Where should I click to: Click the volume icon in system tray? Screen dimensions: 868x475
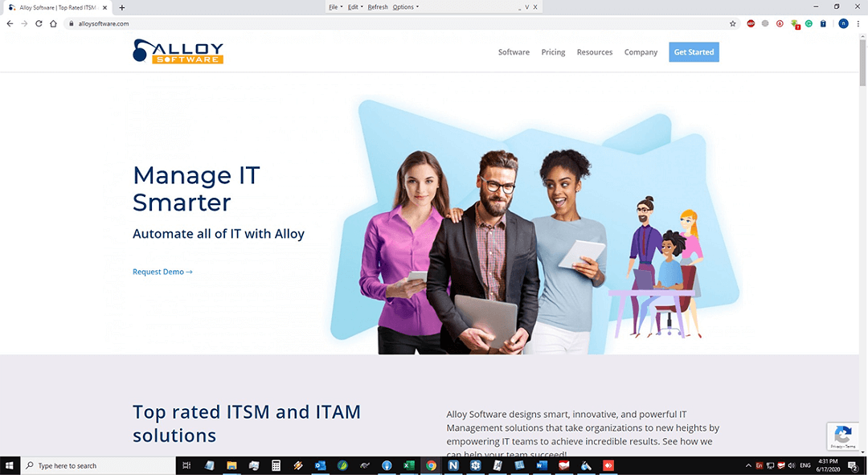pos(792,465)
